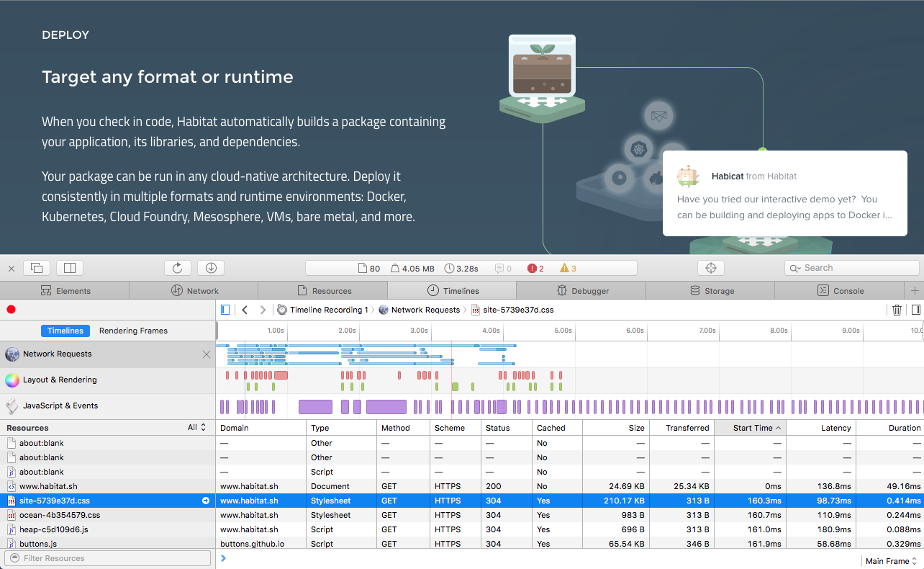Click the 210.17 KB size cell
The image size is (924, 569).
616,501
